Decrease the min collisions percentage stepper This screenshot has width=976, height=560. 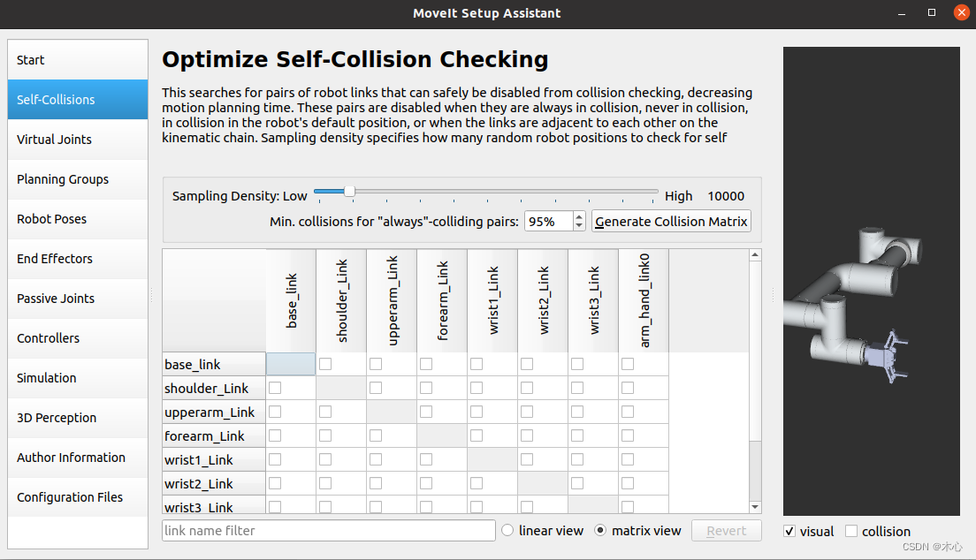579,226
